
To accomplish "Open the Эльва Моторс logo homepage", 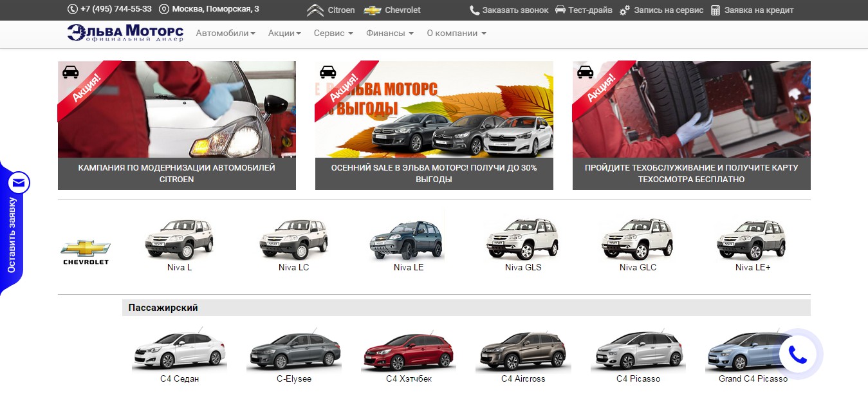I will 125,33.
